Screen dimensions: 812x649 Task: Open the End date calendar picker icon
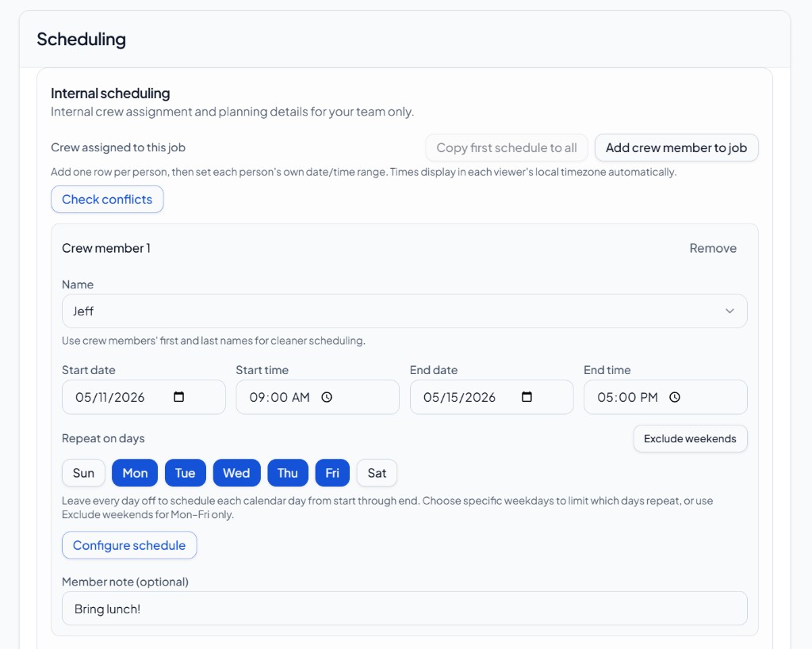coord(527,397)
